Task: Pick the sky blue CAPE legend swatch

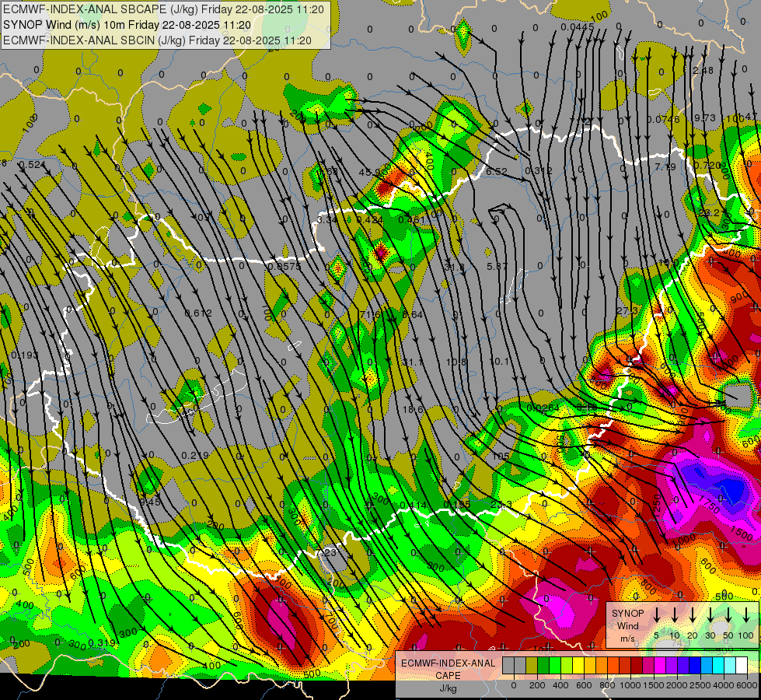Action: pos(706,665)
